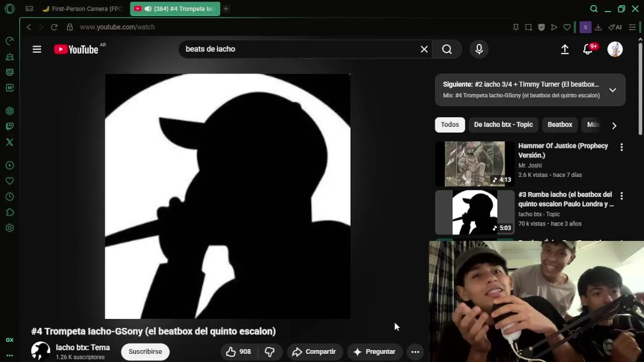Select the #4 Trompeta Iacho browser tab
This screenshot has width=644, height=362.
(x=175, y=9)
